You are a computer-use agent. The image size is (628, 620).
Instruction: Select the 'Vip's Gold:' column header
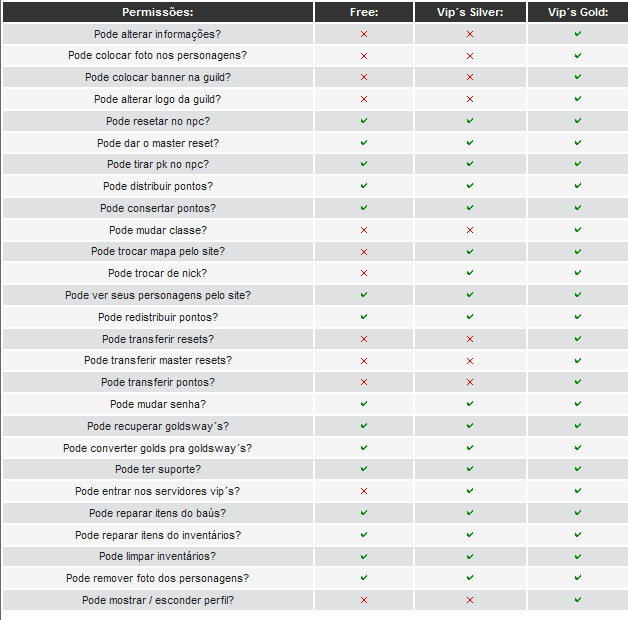click(x=578, y=12)
